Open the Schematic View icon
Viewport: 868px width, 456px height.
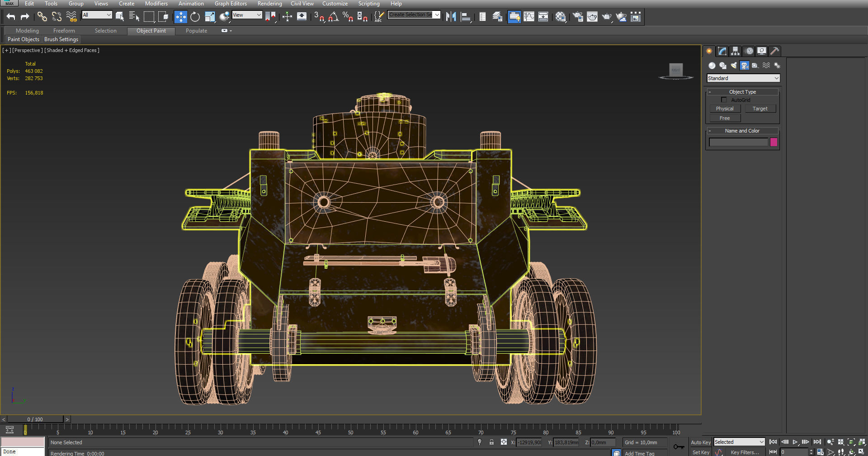543,17
